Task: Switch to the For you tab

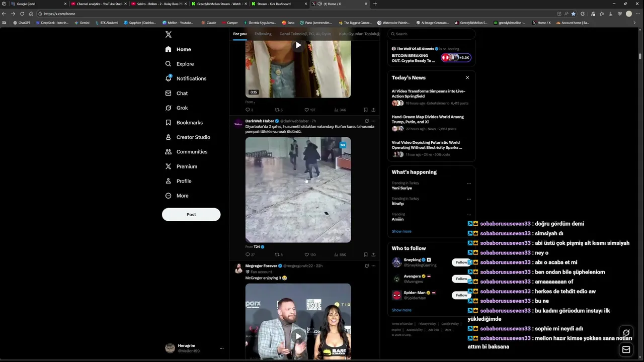Action: pyautogui.click(x=240, y=34)
